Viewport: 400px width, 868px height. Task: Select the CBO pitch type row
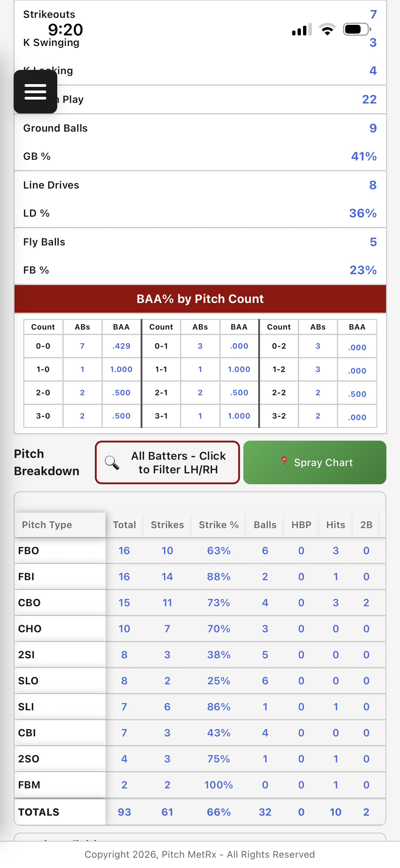coord(29,603)
